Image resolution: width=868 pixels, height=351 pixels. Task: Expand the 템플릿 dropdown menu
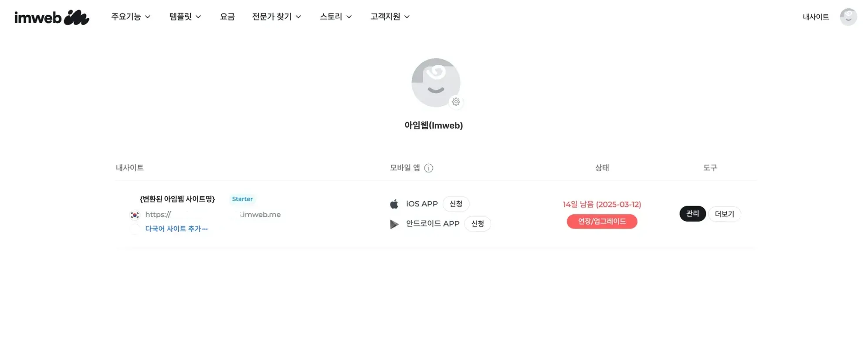pos(185,17)
